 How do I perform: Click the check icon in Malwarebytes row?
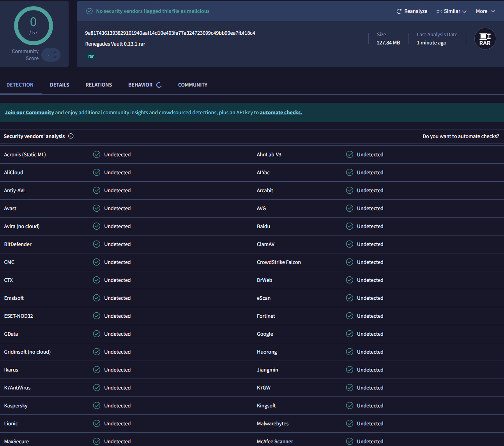point(350,423)
